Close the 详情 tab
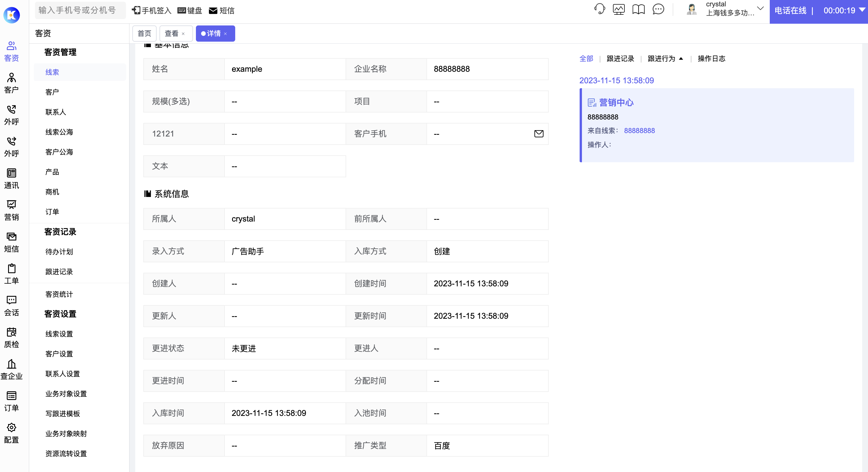The image size is (868, 472). pyautogui.click(x=225, y=34)
